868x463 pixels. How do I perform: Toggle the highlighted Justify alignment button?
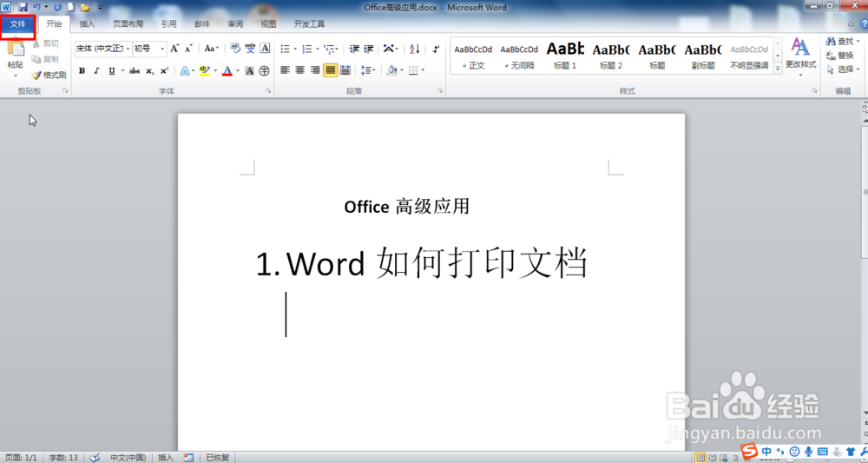point(331,70)
